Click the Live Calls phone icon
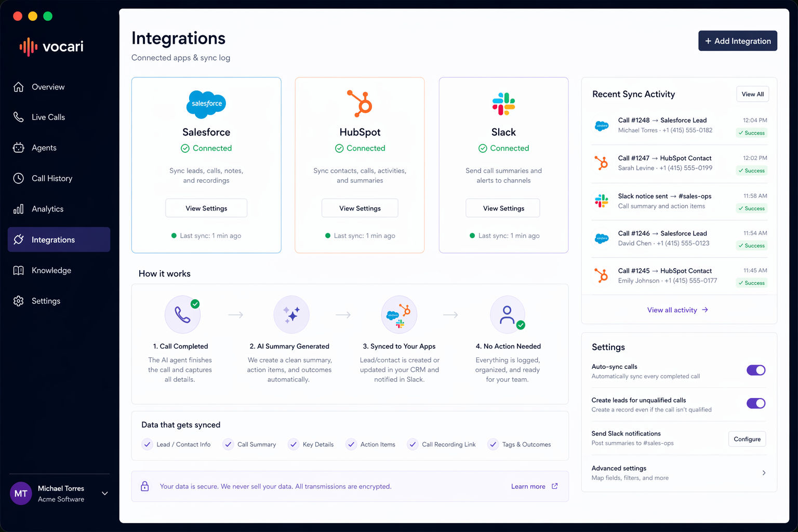798x532 pixels. point(19,117)
